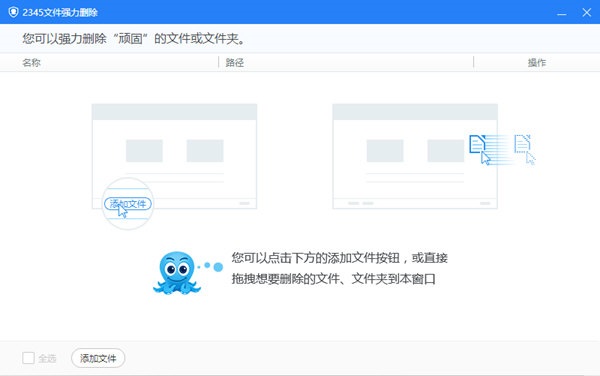Click the left window illustration

(x=174, y=156)
